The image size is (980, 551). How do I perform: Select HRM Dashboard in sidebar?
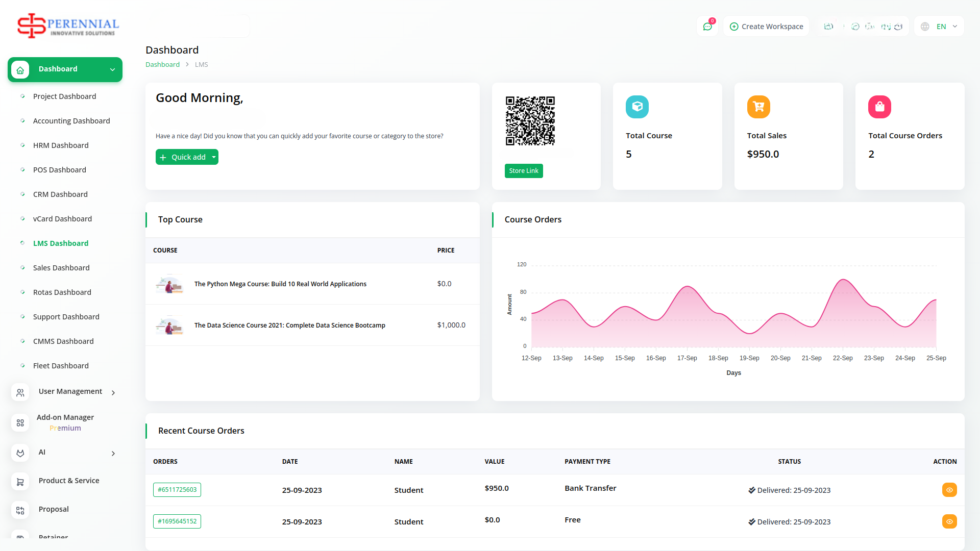[x=61, y=145]
